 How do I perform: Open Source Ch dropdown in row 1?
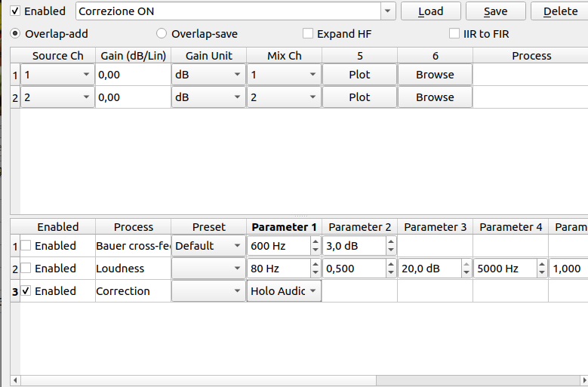(x=86, y=75)
